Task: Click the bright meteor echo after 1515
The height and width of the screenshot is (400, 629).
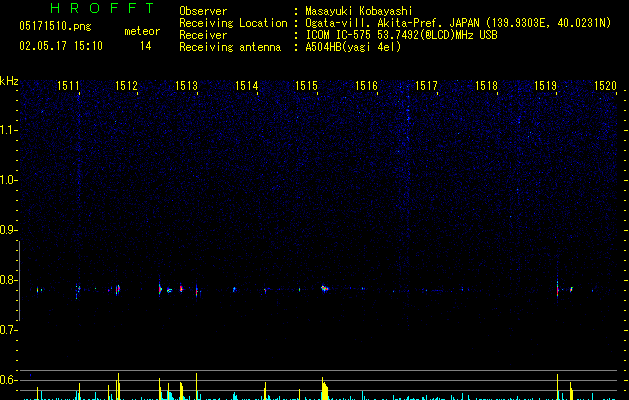Action: (325, 288)
